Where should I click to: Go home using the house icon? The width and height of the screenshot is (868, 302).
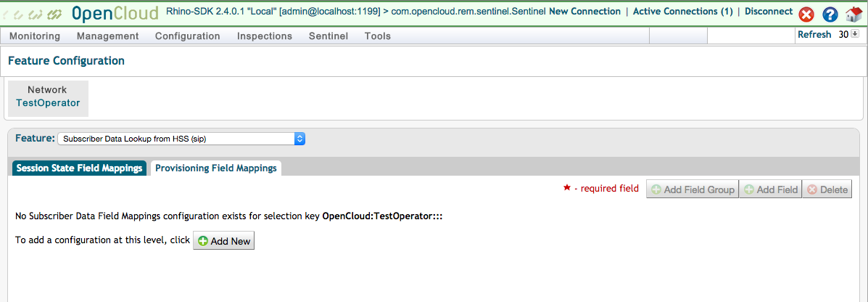854,15
